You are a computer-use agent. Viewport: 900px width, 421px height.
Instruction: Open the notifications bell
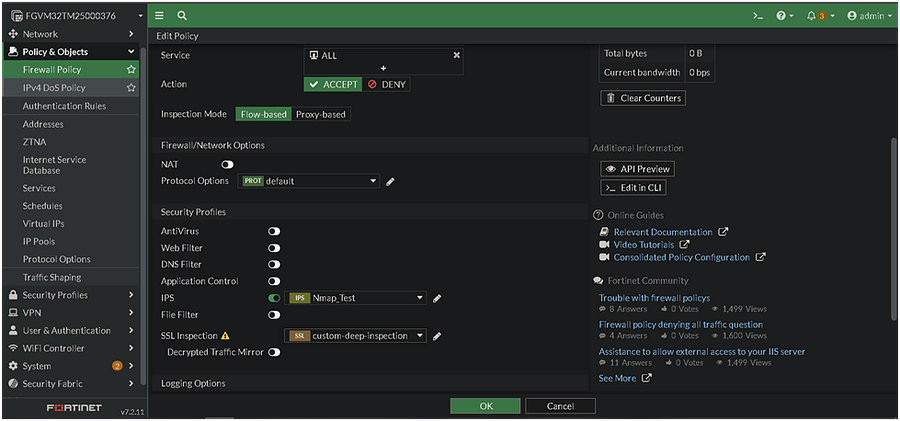[x=820, y=16]
